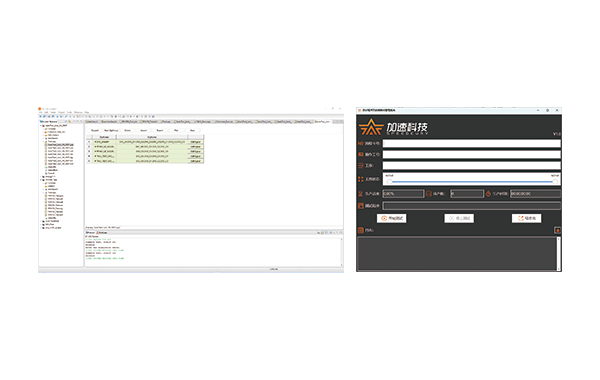
Task: Click Edit Signal button in first table row
Action: point(196,142)
